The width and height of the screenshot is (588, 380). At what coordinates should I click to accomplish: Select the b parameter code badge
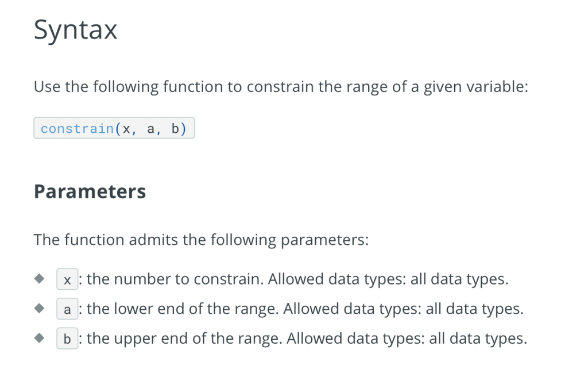pos(67,339)
